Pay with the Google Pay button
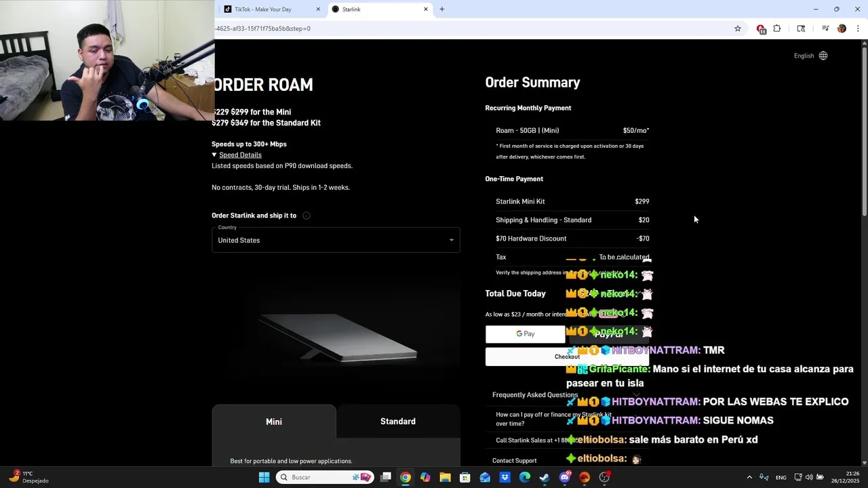 coord(525,334)
